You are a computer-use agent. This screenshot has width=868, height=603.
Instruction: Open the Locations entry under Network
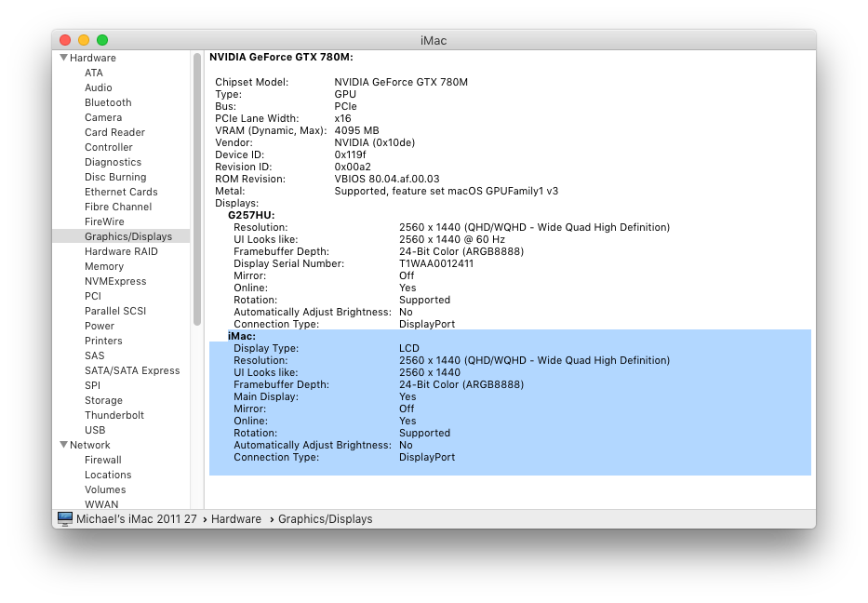coord(107,476)
